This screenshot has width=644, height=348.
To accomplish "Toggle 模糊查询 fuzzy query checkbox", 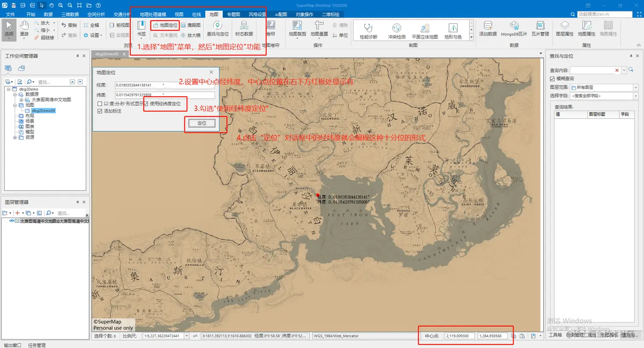I will pyautogui.click(x=552, y=79).
